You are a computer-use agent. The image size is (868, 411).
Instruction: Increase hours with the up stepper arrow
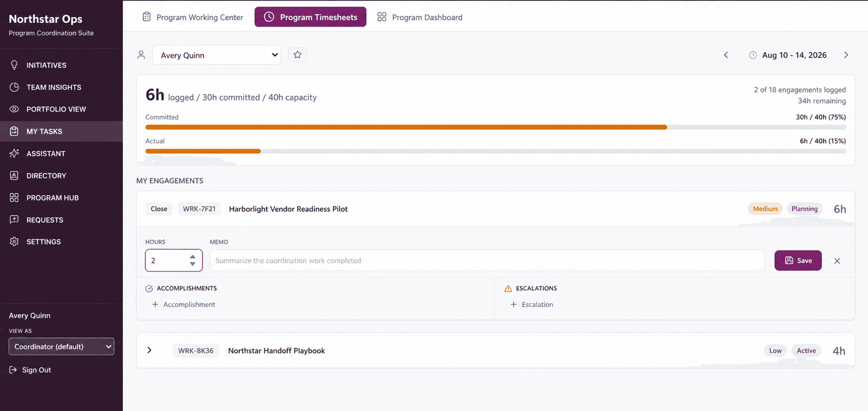tap(192, 257)
